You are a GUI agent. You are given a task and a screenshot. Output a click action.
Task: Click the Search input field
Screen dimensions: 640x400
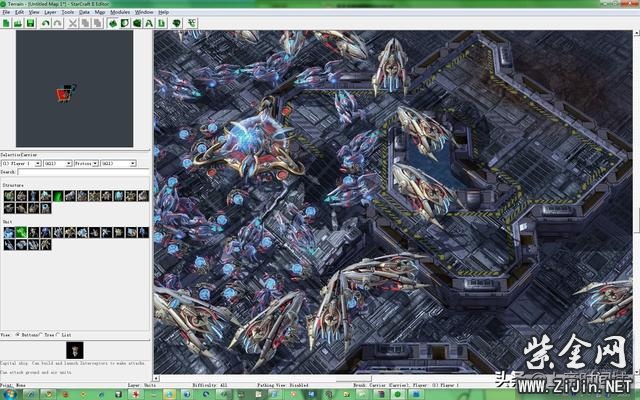[83, 172]
